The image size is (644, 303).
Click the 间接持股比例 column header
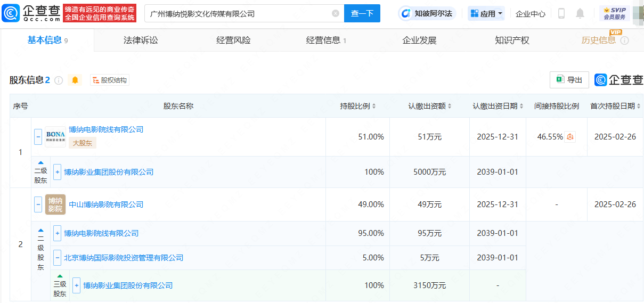point(557,106)
